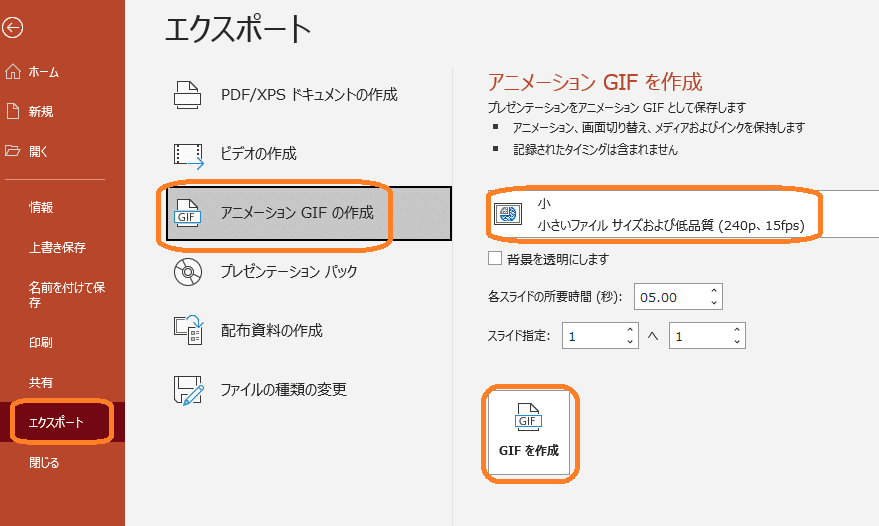879x526 pixels.
Task: Increase starting slide number
Action: click(630, 330)
